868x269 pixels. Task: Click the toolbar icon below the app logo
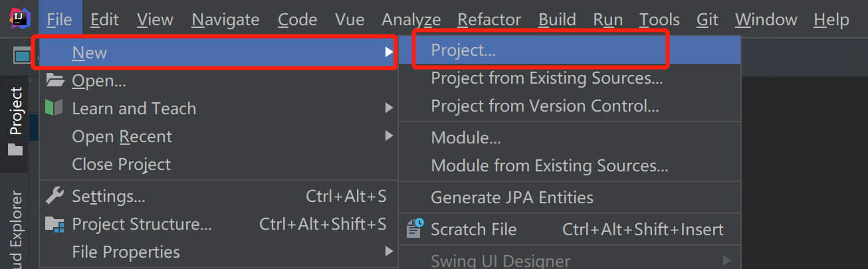point(21,55)
